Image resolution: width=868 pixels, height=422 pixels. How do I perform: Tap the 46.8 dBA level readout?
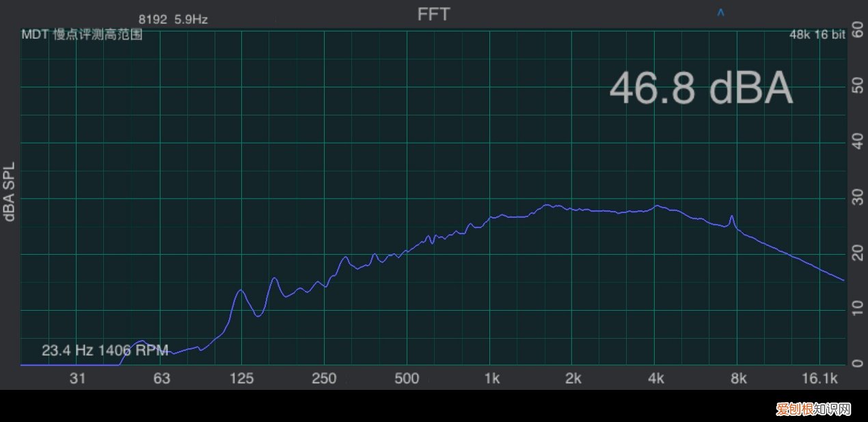coord(701,89)
